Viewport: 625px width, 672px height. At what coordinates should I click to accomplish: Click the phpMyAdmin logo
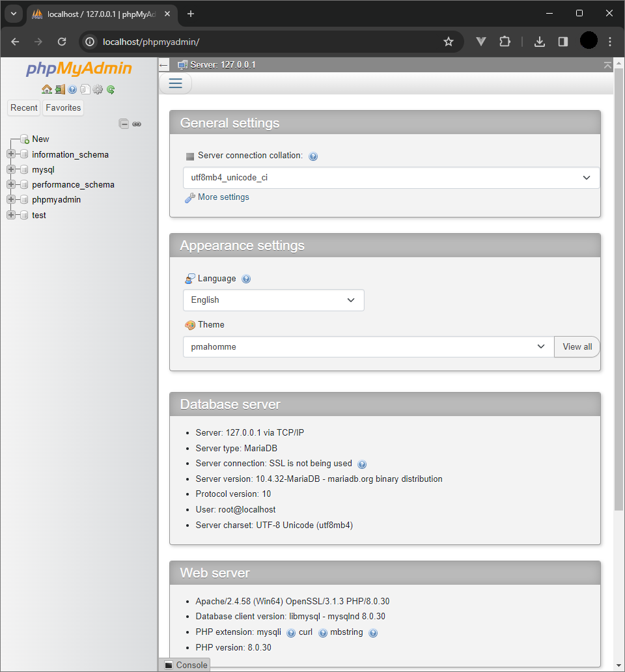click(x=79, y=68)
